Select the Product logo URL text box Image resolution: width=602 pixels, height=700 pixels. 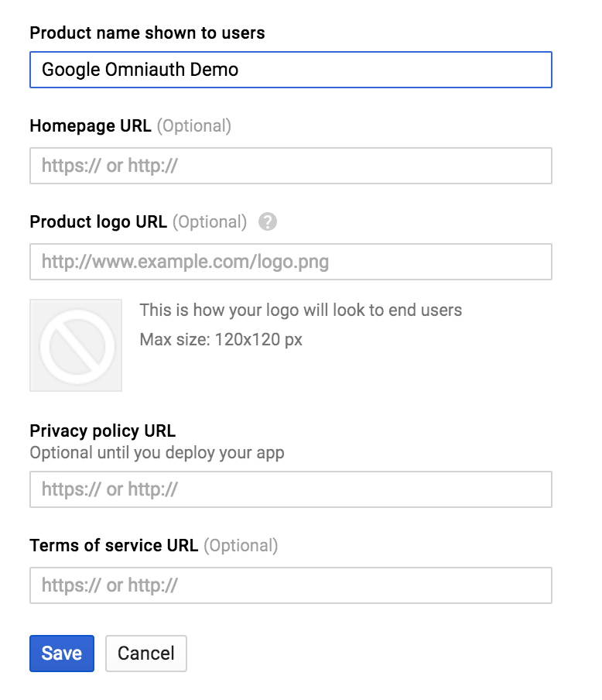(291, 262)
